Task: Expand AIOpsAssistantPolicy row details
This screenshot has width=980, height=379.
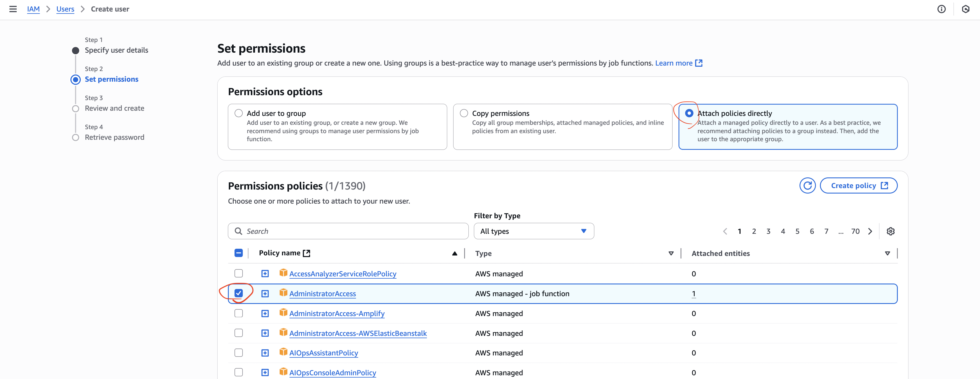Action: [x=265, y=353]
